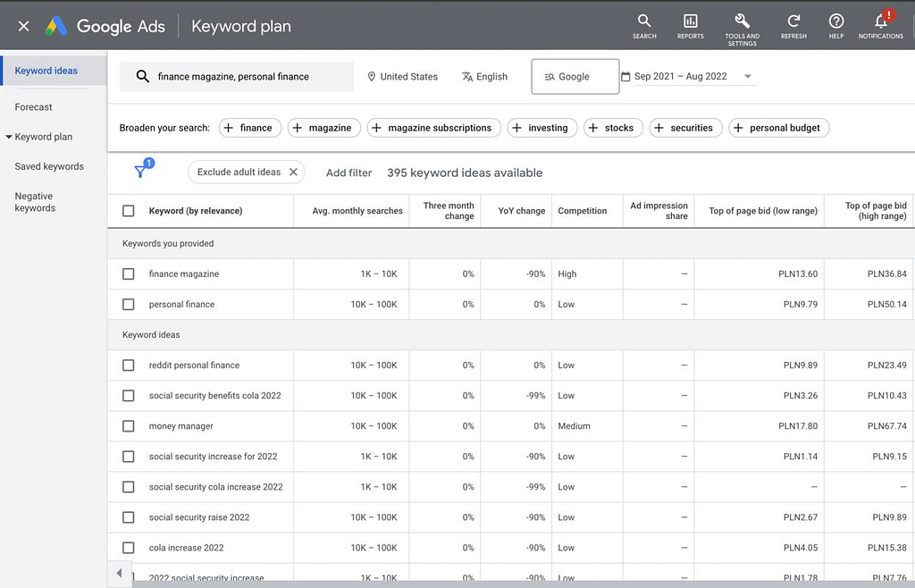Go to Keyword ideas tab
The image size is (915, 588).
pyautogui.click(x=46, y=71)
